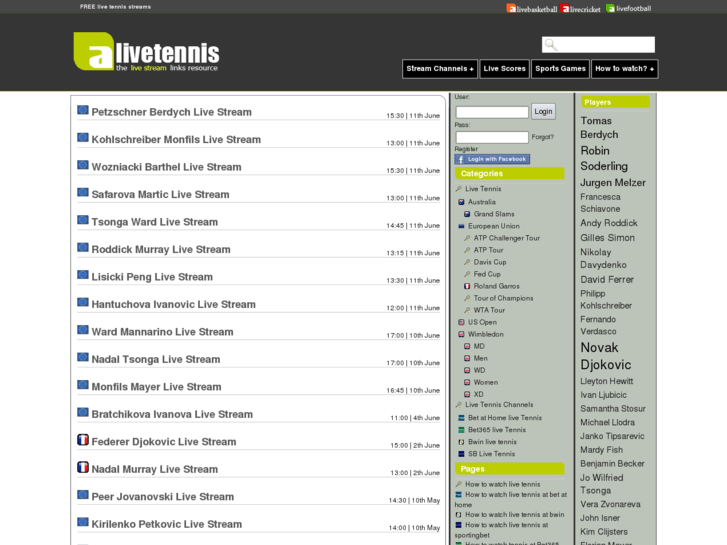Viewport: 727px width, 545px height.
Task: Open the How to watch live tennis page
Action: [x=503, y=484]
